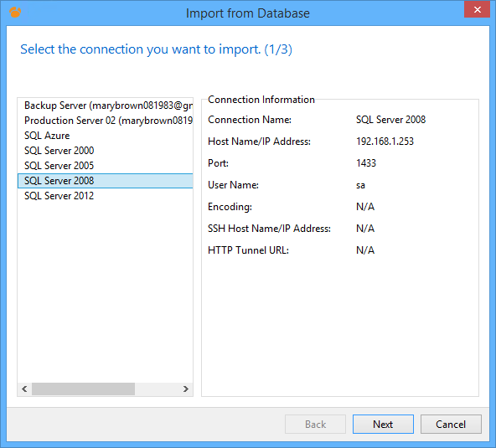Click the HTTP Tunnel URL label

coord(248,250)
